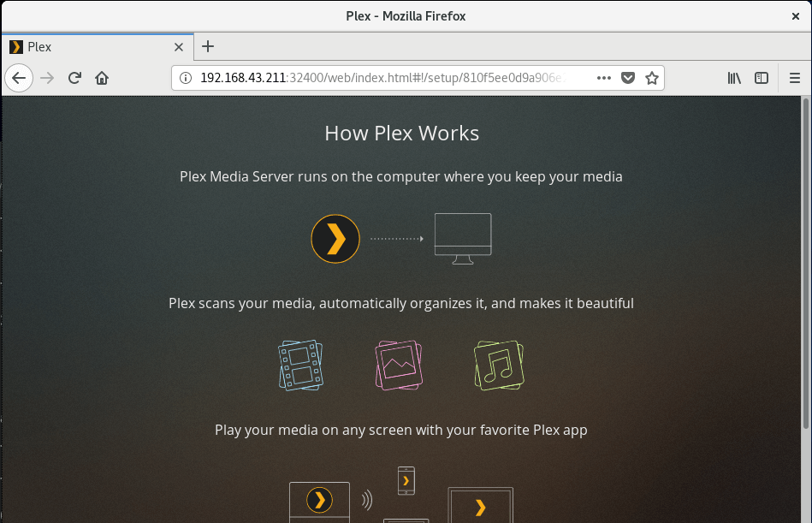The height and width of the screenshot is (523, 812).
Task: Click the phone device with Plex logo
Action: tap(406, 480)
